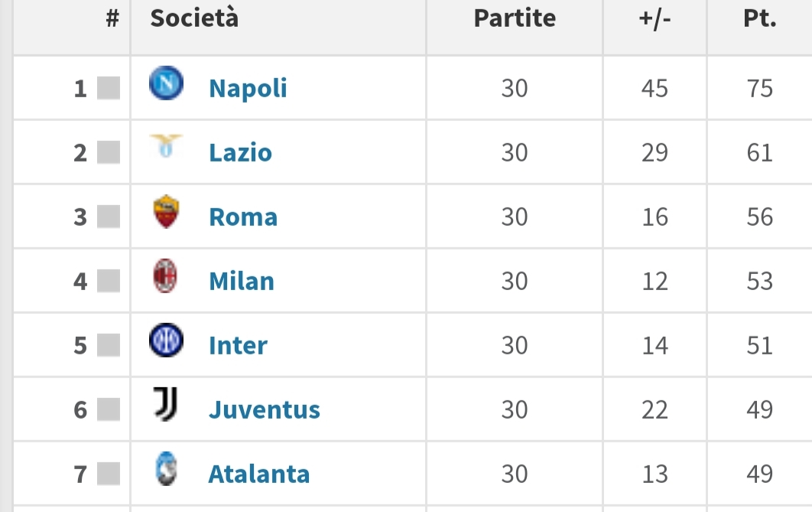This screenshot has height=512, width=812.
Task: Click the Lazio eagle crest icon
Action: [x=166, y=146]
